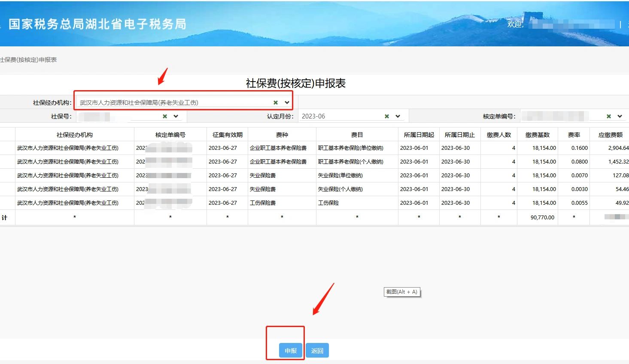This screenshot has height=364, width=629.
Task: Expand the 社保经办机构 dropdown arrow
Action: [x=287, y=103]
